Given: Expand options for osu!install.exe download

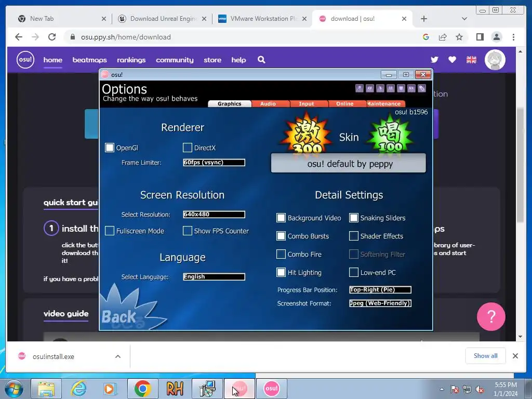Looking at the screenshot, I should (118, 356).
